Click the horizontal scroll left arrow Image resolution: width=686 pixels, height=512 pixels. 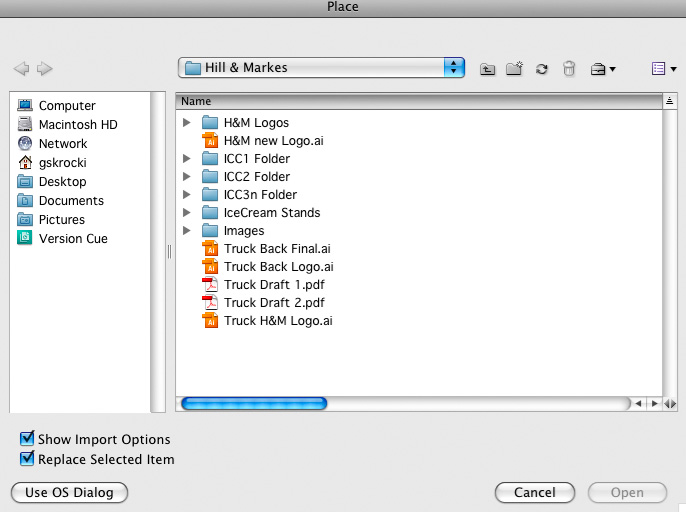638,403
